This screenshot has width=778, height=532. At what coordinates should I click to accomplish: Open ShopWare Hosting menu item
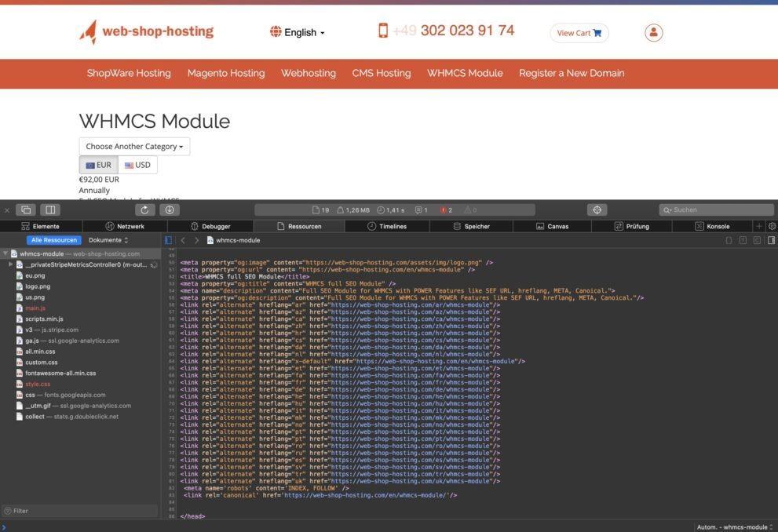(x=129, y=74)
